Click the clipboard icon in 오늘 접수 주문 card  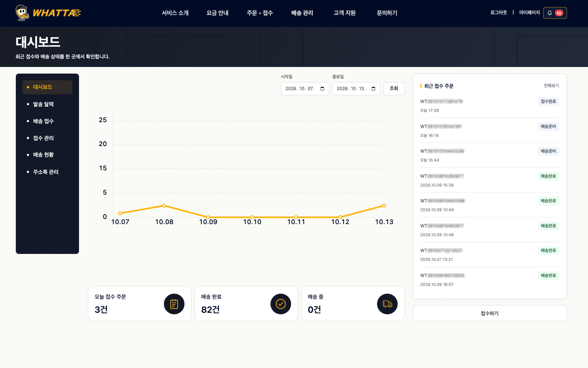tap(174, 304)
